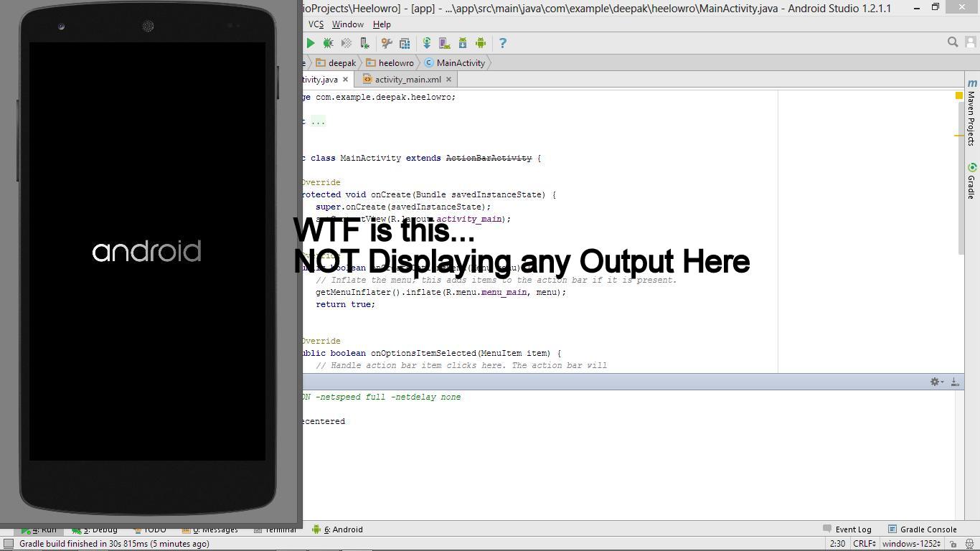
Task: Run the app with the green play icon
Action: [311, 43]
